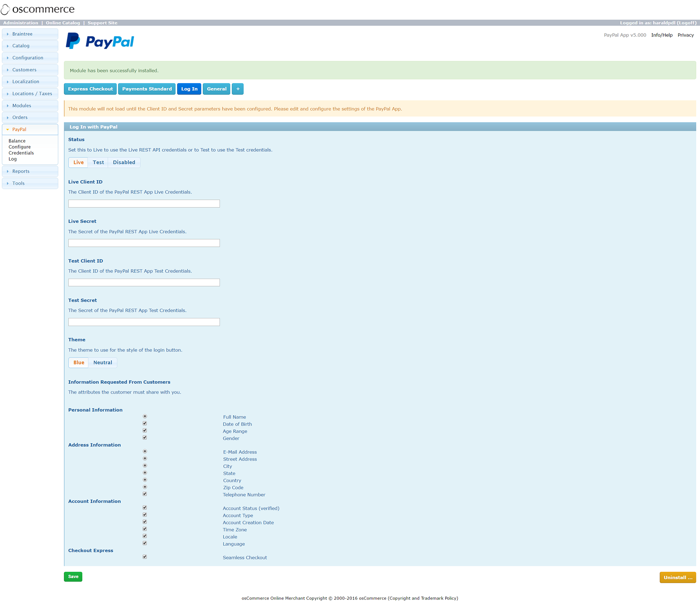Image resolution: width=700 pixels, height=606 pixels.
Task: Expand the Reports sidebar section
Action: coord(30,171)
